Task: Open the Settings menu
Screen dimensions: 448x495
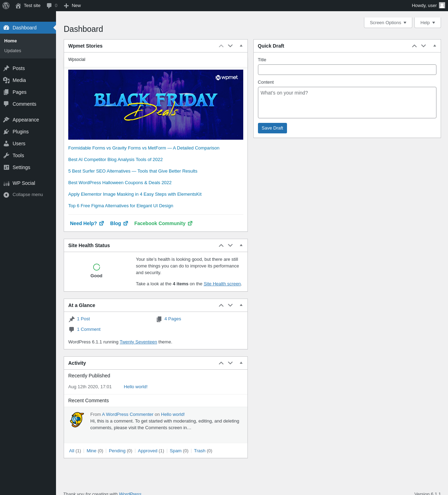Action: pyautogui.click(x=28, y=167)
